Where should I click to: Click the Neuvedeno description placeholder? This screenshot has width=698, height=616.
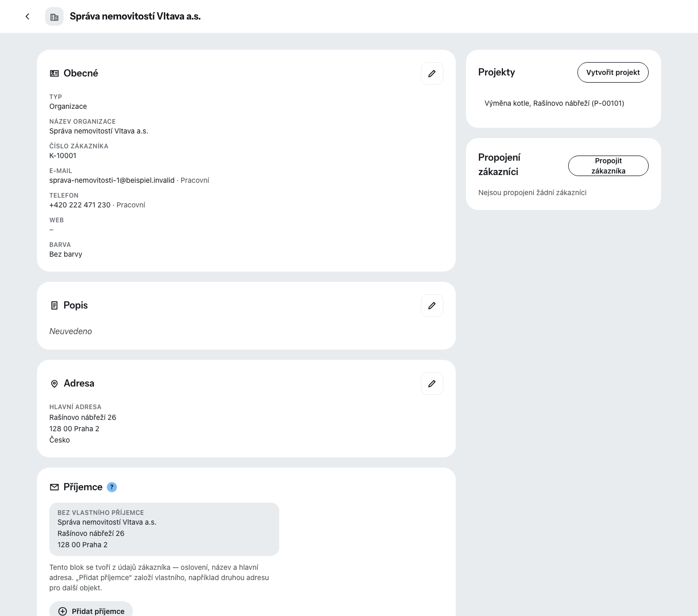70,331
